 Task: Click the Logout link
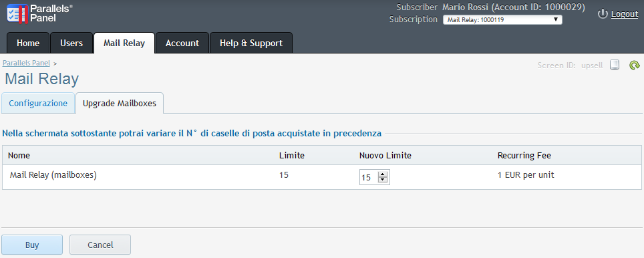[625, 14]
